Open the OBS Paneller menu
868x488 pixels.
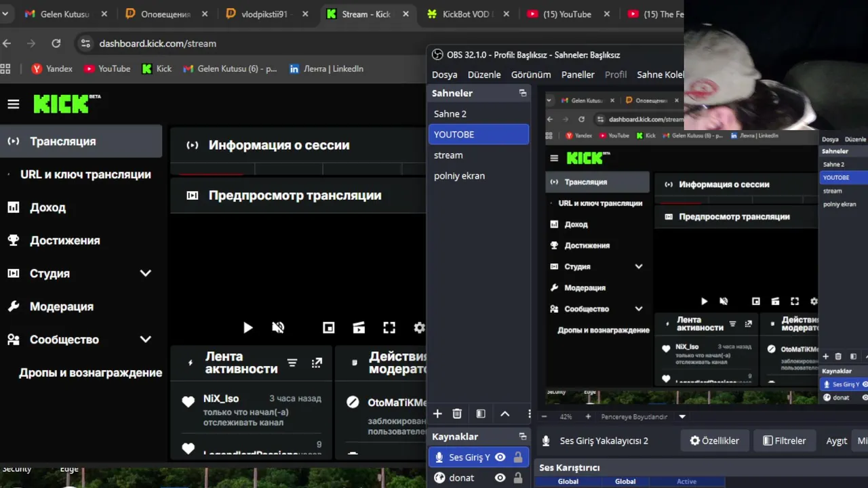[578, 75]
